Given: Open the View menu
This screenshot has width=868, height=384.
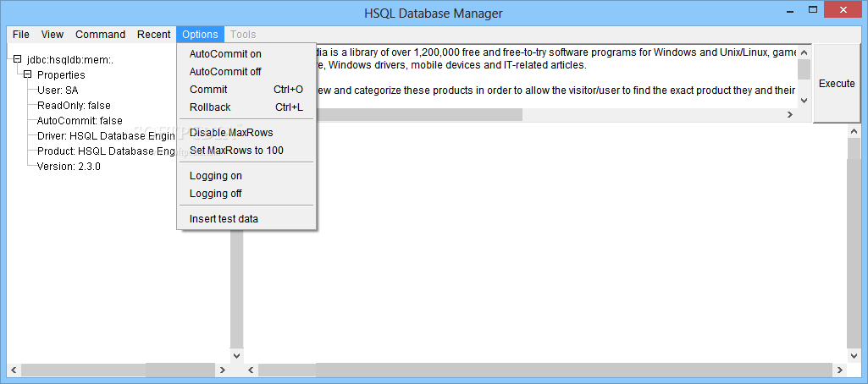Looking at the screenshot, I should (53, 35).
